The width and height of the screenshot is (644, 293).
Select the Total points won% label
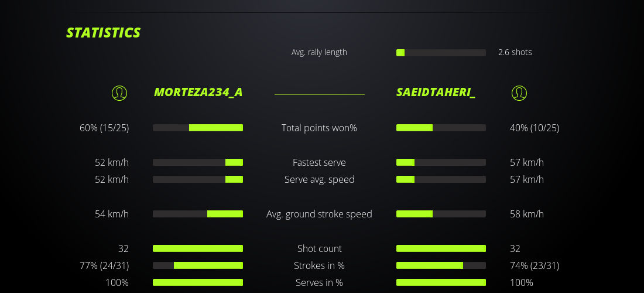tap(319, 128)
